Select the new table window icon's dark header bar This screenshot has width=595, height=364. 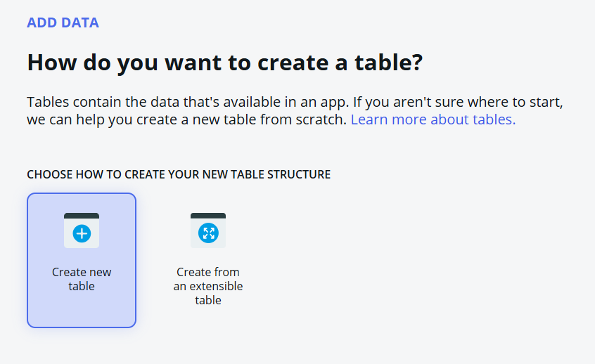(x=82, y=216)
